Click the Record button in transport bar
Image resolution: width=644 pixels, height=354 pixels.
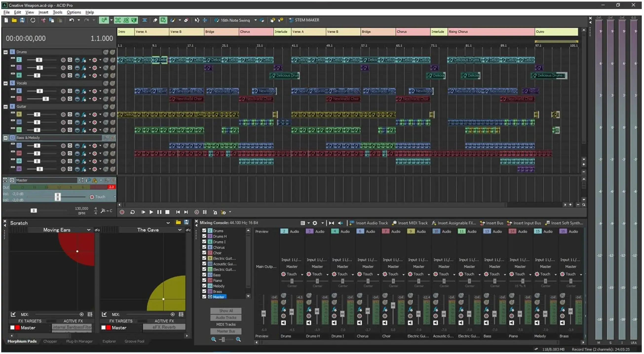[x=122, y=212]
